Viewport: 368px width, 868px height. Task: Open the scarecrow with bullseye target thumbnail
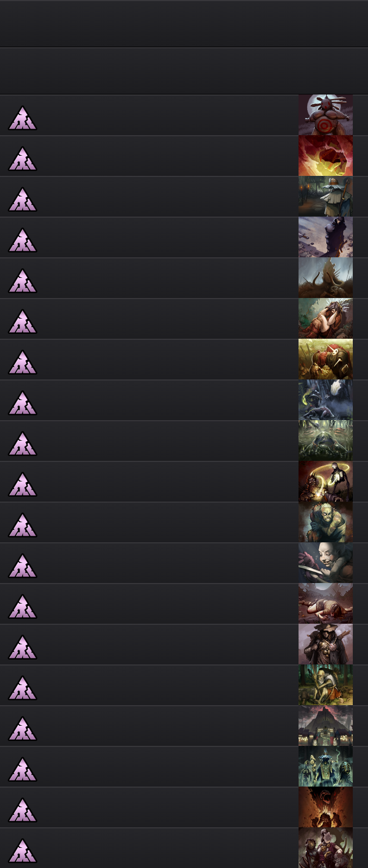click(326, 115)
